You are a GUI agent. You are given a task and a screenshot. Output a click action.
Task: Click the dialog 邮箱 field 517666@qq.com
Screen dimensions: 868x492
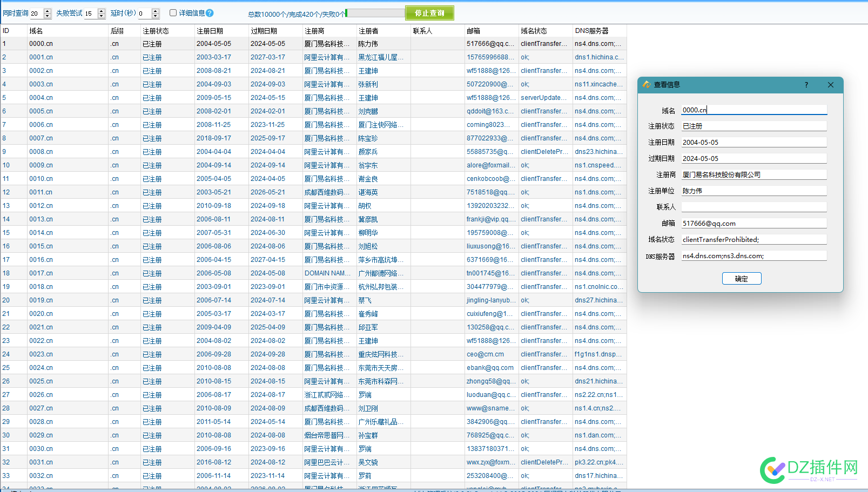[754, 223]
